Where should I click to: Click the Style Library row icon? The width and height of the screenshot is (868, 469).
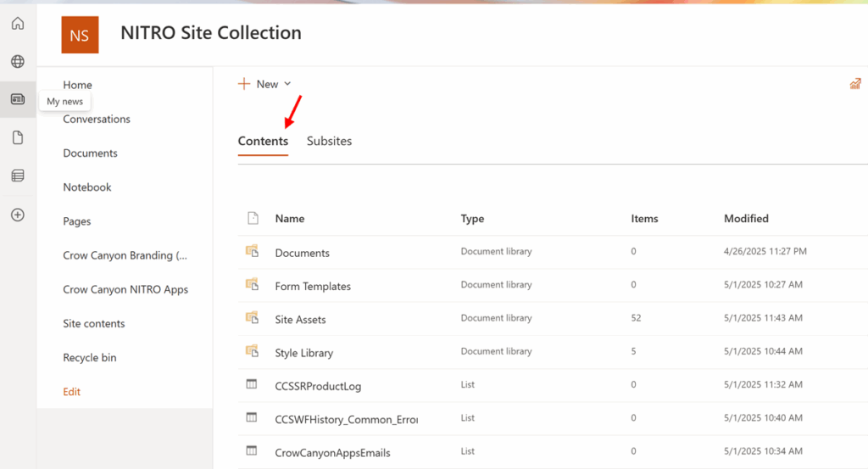coord(252,350)
